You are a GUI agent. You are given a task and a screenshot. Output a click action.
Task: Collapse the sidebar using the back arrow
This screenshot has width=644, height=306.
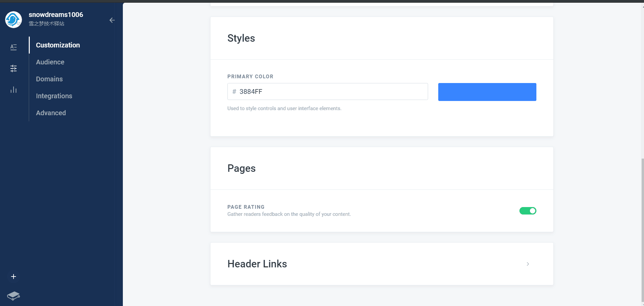pyautogui.click(x=112, y=20)
